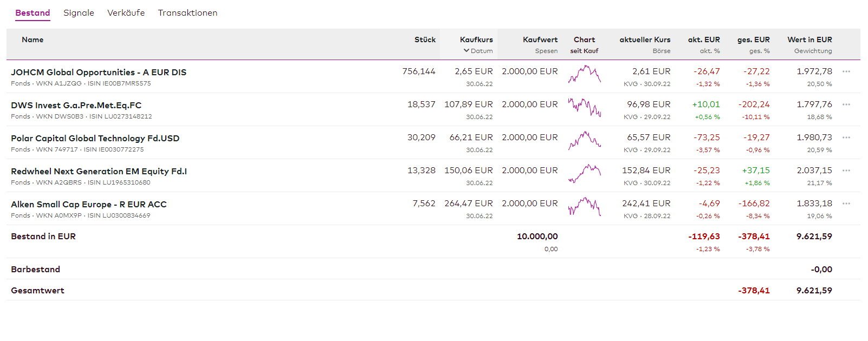Sort by Wert in EUR column header
This screenshot has height=341, width=868.
click(x=809, y=40)
